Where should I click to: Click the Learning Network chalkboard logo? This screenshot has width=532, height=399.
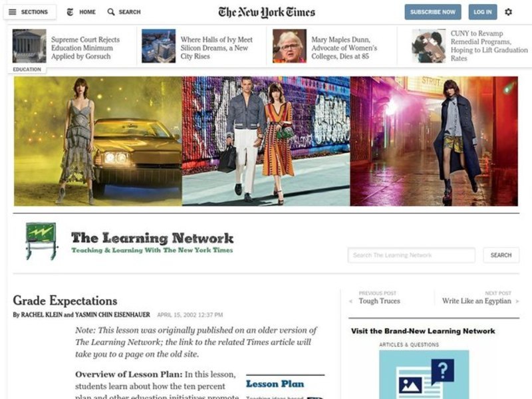pos(41,241)
